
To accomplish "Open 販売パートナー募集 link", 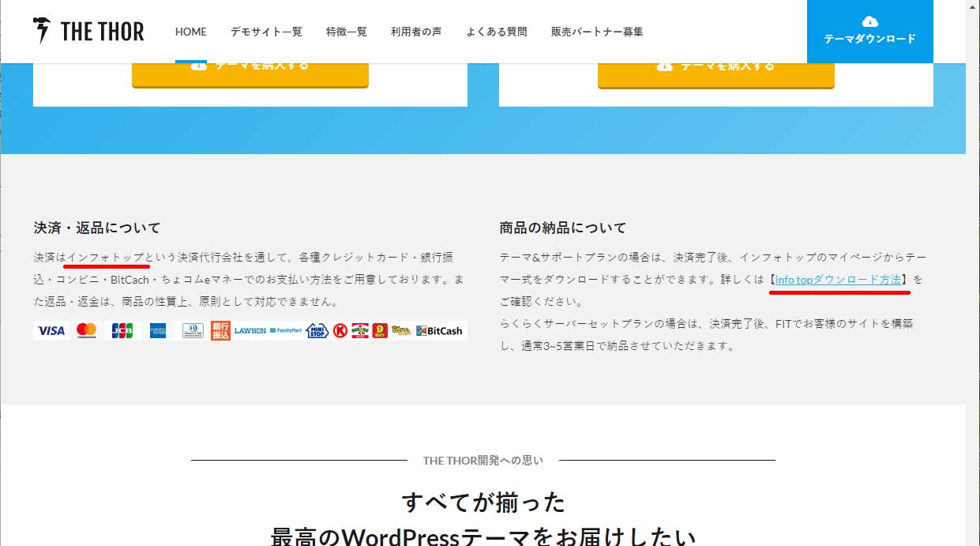I will tap(597, 32).
